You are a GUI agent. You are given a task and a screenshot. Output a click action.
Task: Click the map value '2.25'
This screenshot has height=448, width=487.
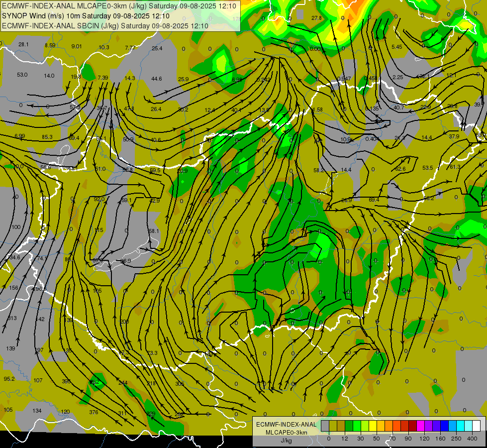point(398,77)
